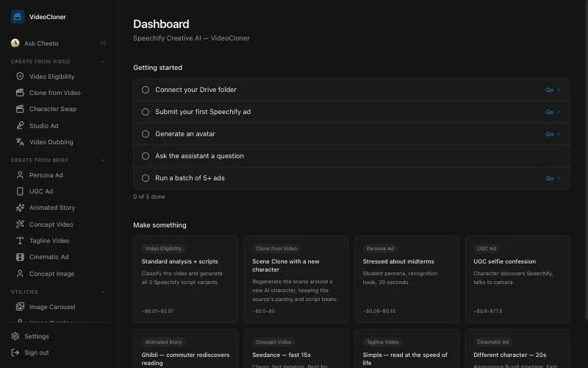
Task: Click the ~$0.01–$0.07 price text
Action: [x=157, y=311]
